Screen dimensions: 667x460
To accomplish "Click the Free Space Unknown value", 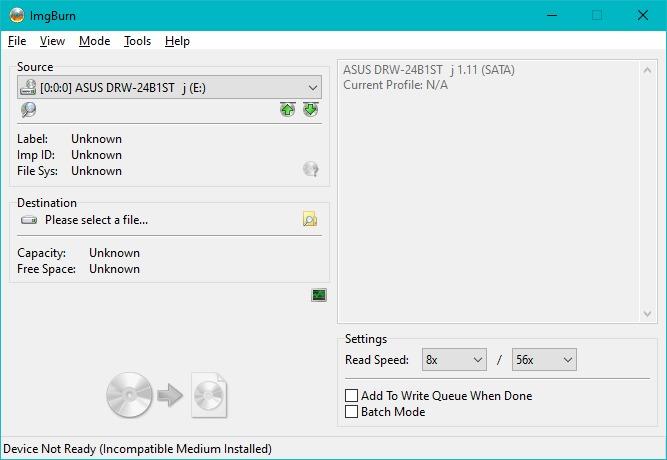I will pyautogui.click(x=114, y=269).
